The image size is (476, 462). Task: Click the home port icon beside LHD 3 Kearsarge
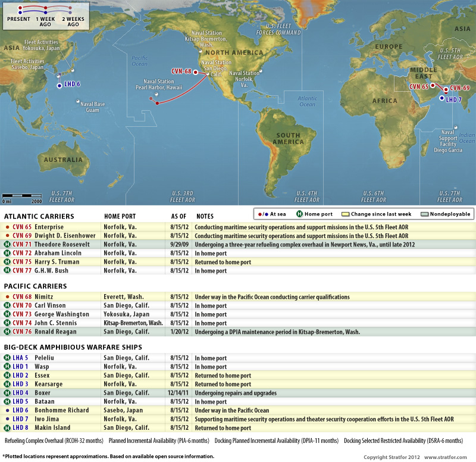7,384
